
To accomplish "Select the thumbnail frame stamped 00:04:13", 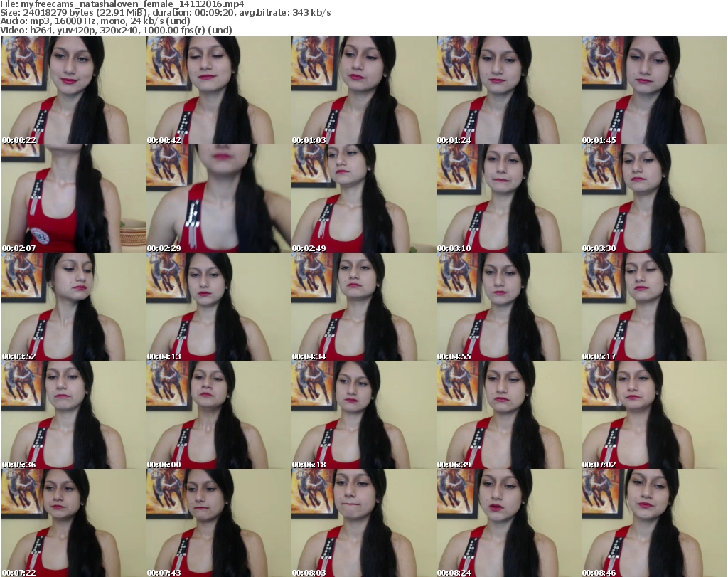I will (x=219, y=307).
